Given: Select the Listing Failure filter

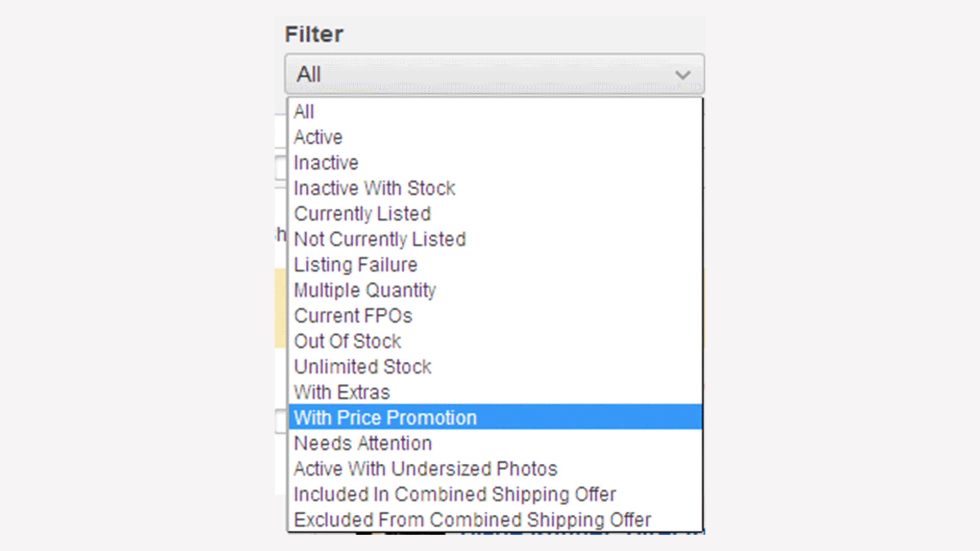Looking at the screenshot, I should coord(355,264).
